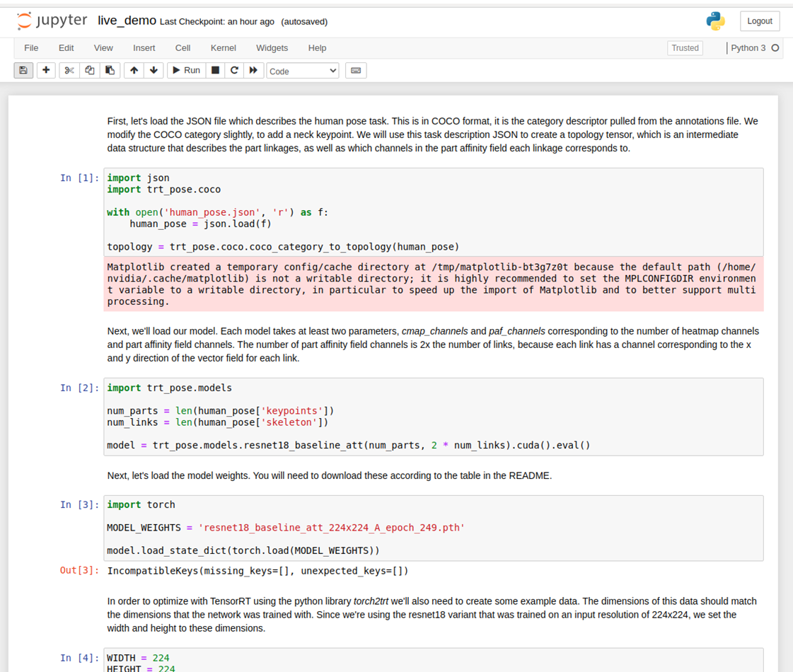The height and width of the screenshot is (672, 793).
Task: Open the Kernel menu
Action: coord(223,47)
